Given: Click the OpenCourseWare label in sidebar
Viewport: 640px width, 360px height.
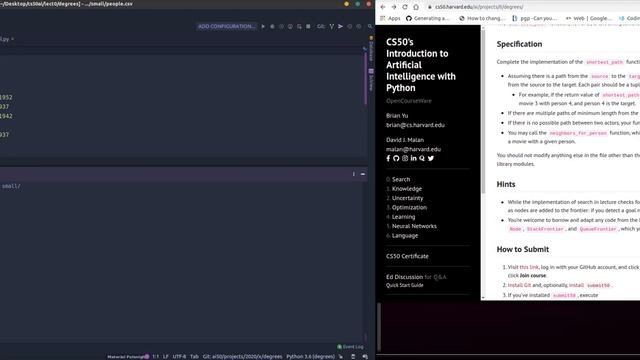Looking at the screenshot, I should point(409,101).
